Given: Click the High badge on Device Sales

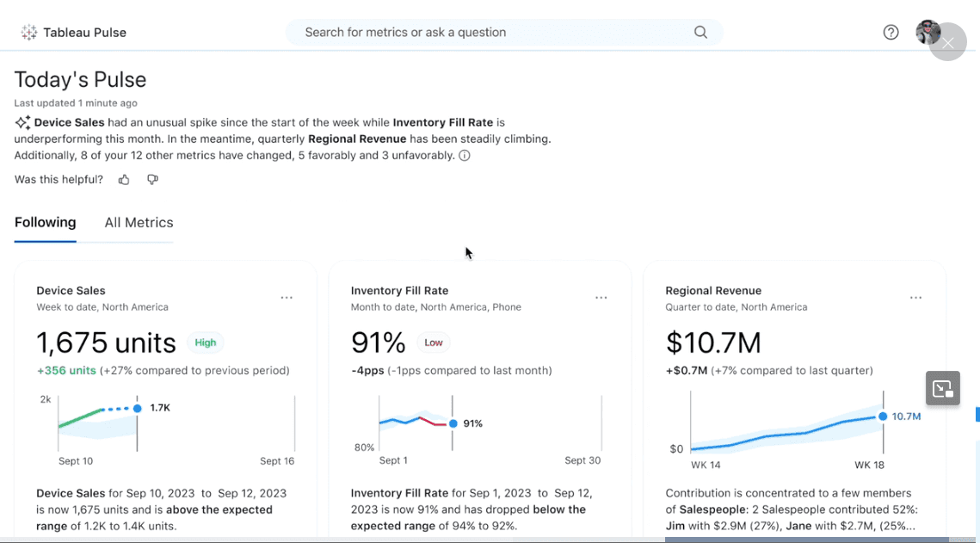Looking at the screenshot, I should click(x=205, y=342).
